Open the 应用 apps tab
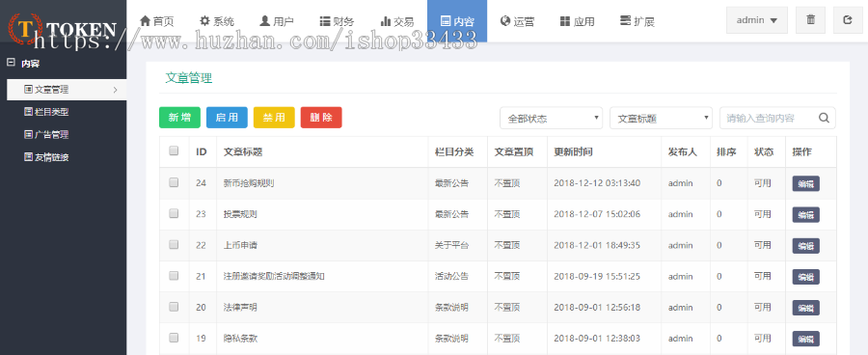 pyautogui.click(x=577, y=21)
